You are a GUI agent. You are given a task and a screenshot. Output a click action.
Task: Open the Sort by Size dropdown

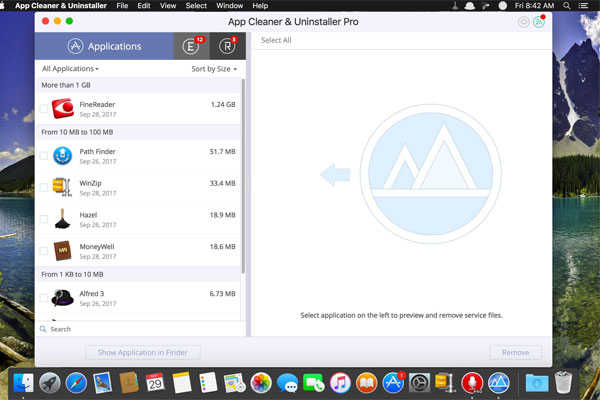tap(214, 69)
